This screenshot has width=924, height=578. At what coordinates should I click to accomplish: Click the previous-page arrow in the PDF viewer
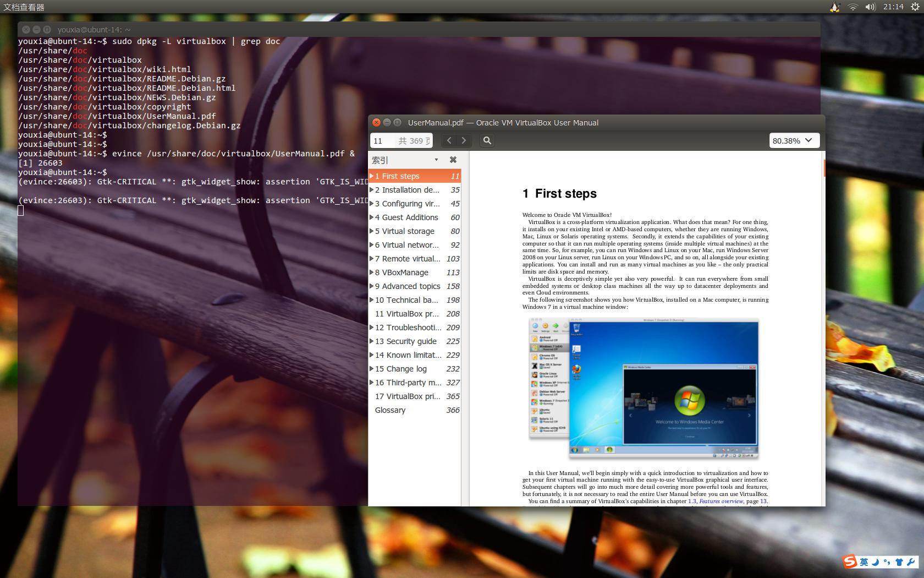click(449, 140)
